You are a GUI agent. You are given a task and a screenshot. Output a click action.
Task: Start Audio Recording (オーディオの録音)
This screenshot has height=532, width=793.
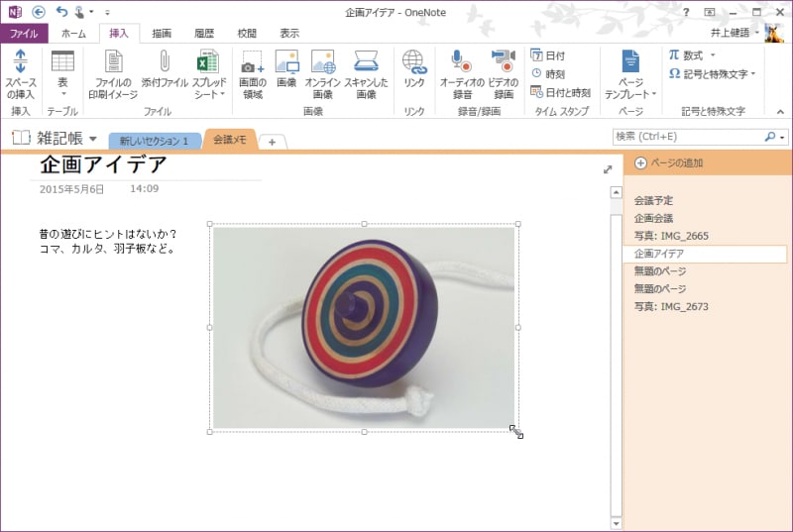(462, 73)
